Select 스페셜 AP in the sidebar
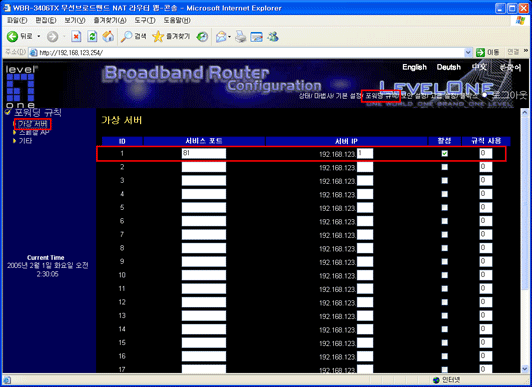The width and height of the screenshot is (532, 387). [x=34, y=132]
